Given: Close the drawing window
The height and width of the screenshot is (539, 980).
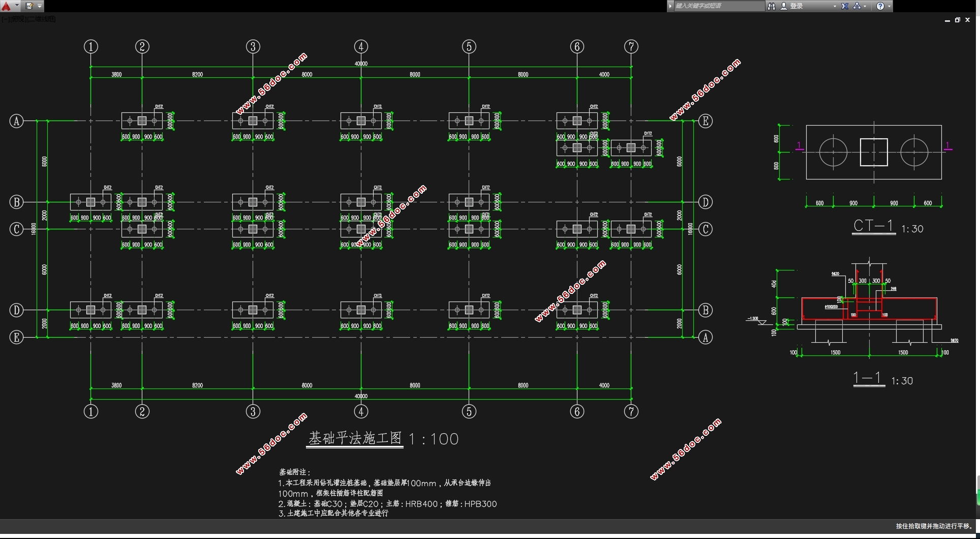Looking at the screenshot, I should (968, 20).
